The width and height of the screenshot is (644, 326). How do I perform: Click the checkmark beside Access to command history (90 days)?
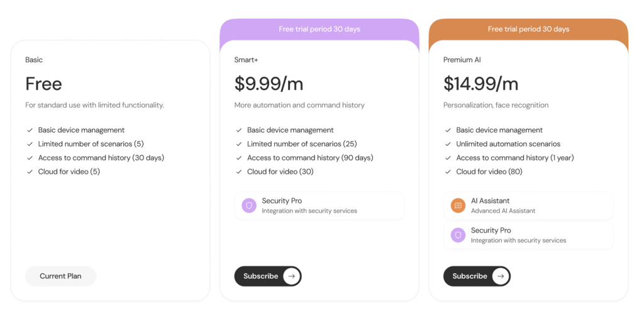pyautogui.click(x=238, y=158)
